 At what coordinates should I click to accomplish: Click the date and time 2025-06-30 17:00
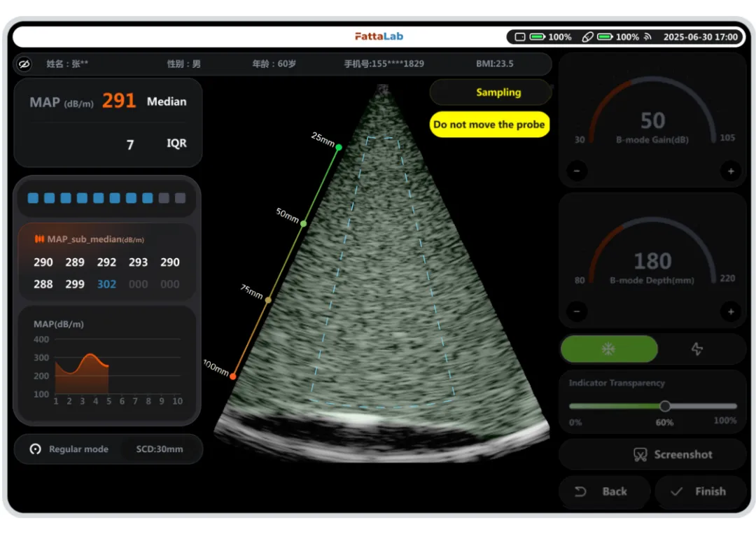700,37
